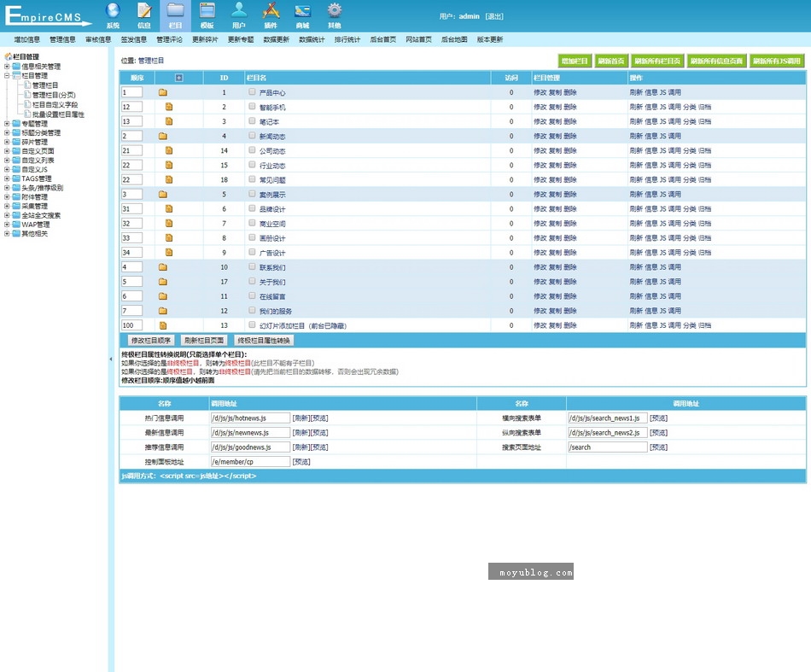This screenshot has width=811, height=672.
Task: Click the folder icon in 新闻动态 row
Action: click(x=163, y=136)
